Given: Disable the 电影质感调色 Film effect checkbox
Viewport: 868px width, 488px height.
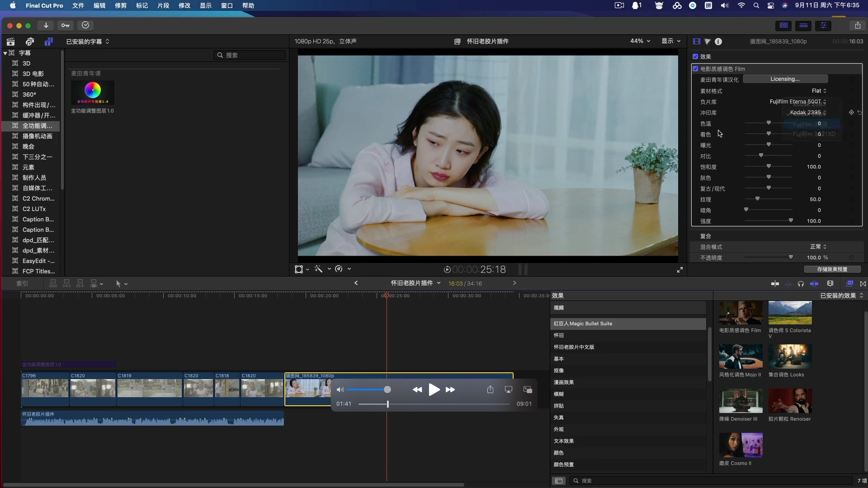Looking at the screenshot, I should coord(696,69).
